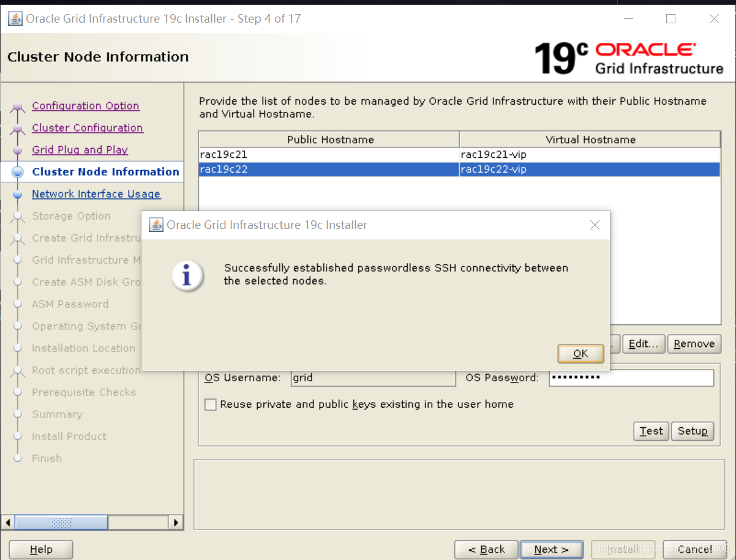Click the Cluster Node Information step bullet icon

tap(18, 173)
